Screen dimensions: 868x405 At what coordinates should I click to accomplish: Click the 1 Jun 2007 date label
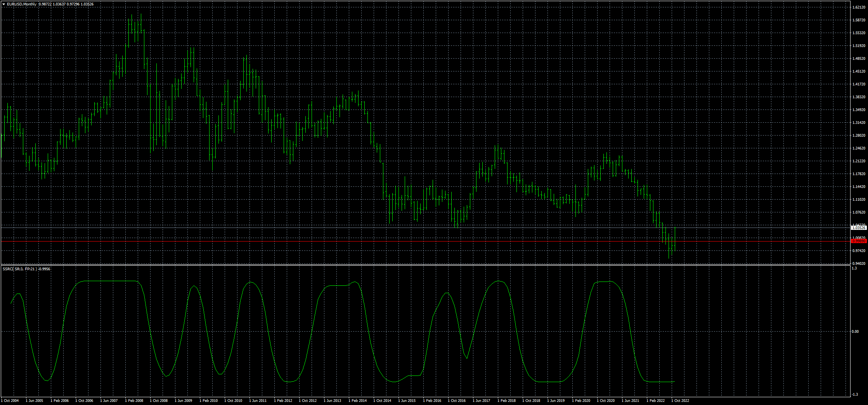pos(109,401)
